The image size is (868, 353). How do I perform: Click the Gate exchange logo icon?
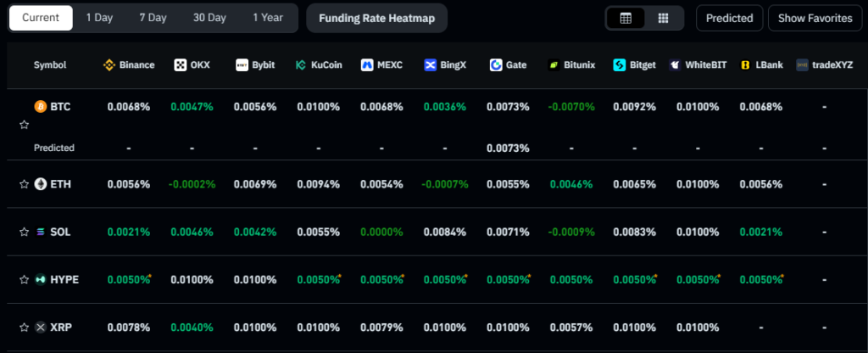496,64
